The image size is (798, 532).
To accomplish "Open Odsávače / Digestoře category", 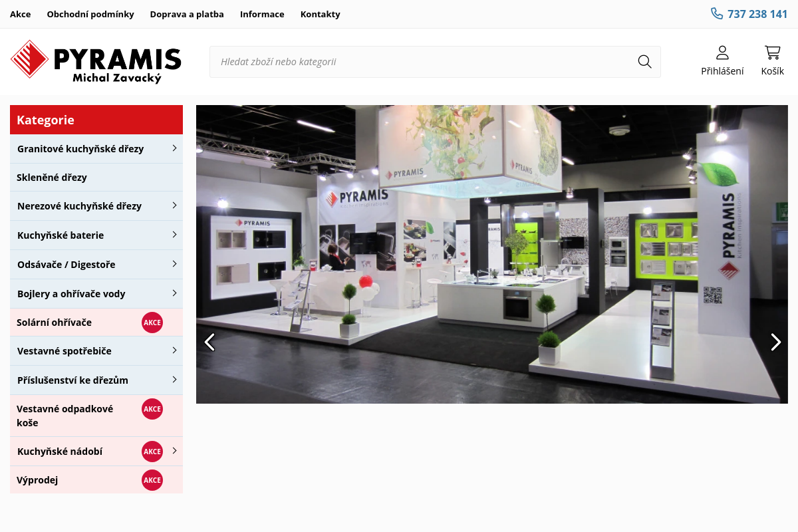I will pos(96,265).
